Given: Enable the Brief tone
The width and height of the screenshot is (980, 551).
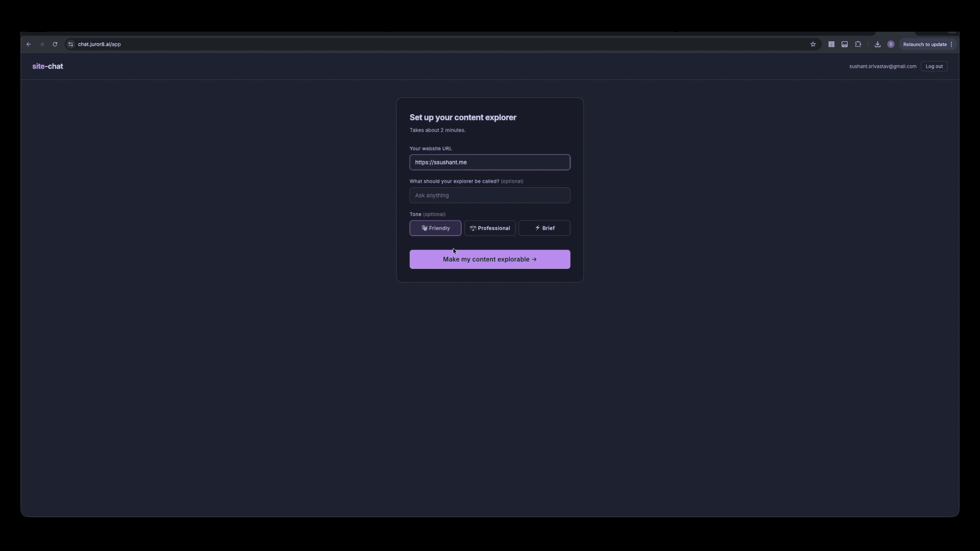Looking at the screenshot, I should coord(544,228).
